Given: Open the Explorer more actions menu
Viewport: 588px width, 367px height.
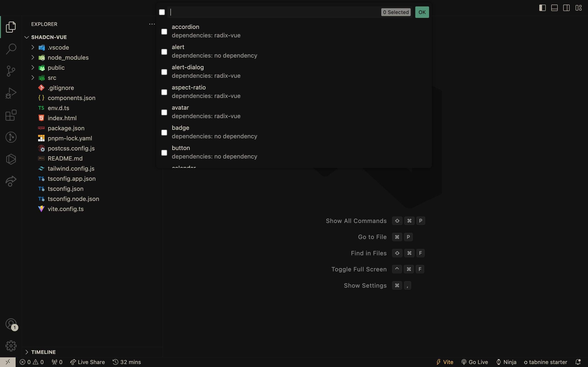Looking at the screenshot, I should click(x=152, y=24).
